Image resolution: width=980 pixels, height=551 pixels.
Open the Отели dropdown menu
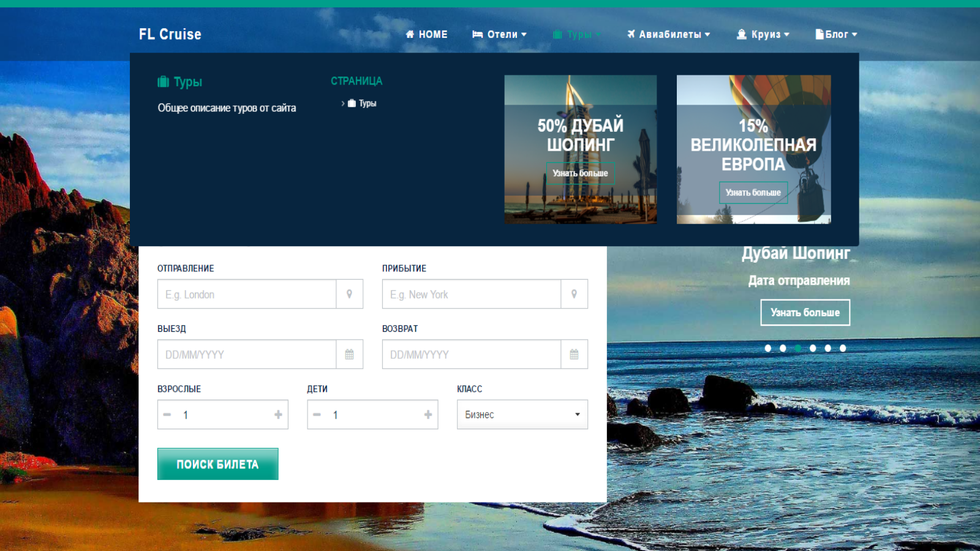(x=499, y=34)
